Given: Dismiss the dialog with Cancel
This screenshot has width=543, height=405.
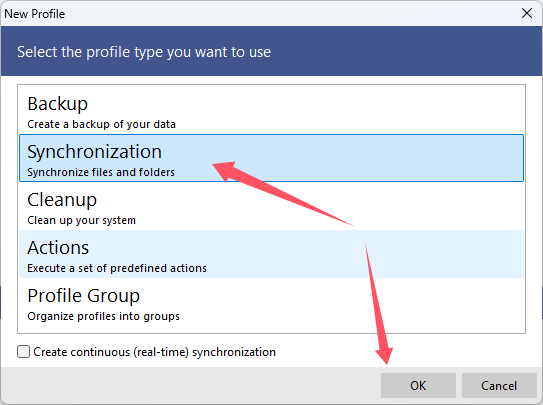Looking at the screenshot, I should click(499, 385).
